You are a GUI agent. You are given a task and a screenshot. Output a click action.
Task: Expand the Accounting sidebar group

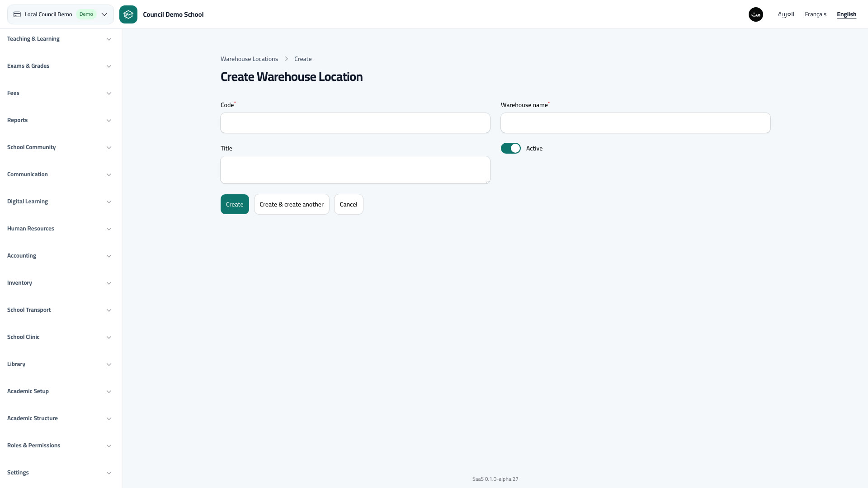pos(59,256)
